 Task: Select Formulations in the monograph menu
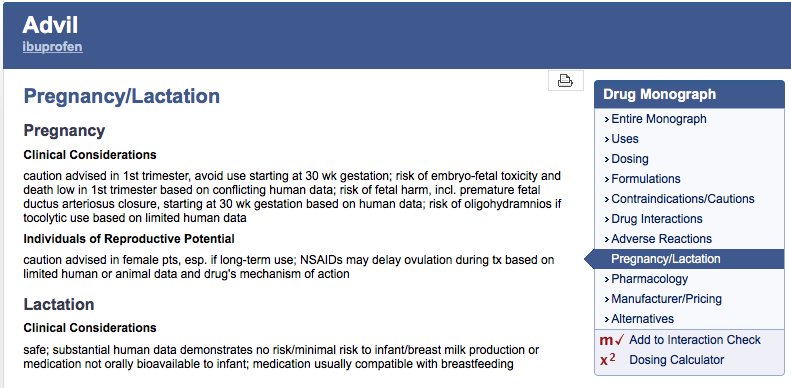[x=646, y=179]
